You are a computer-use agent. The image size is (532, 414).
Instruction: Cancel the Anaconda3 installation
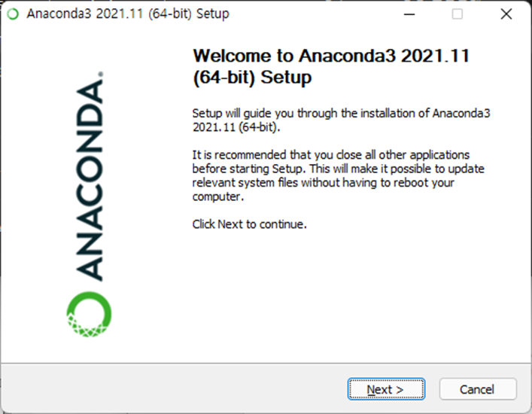click(478, 389)
